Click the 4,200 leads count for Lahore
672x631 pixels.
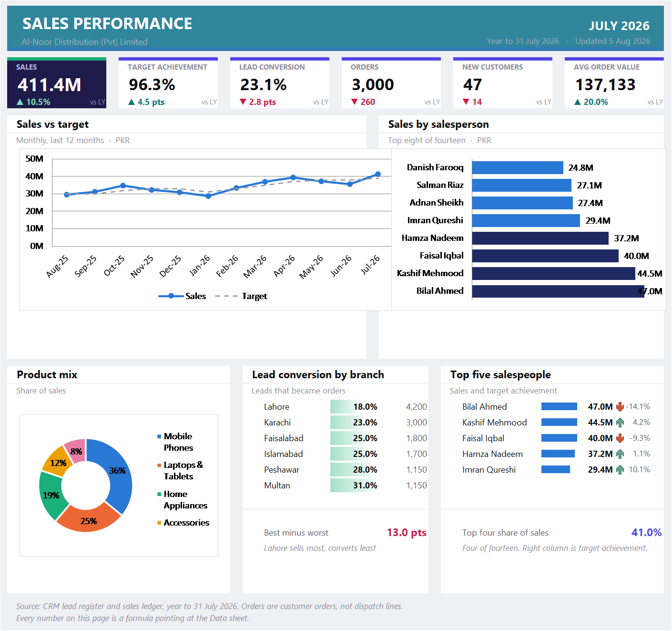[x=417, y=407]
